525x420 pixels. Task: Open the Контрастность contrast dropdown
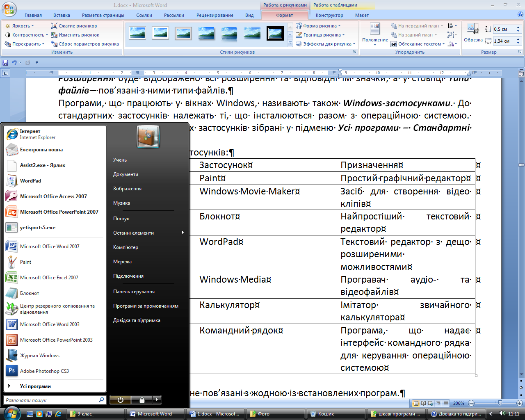[x=27, y=35]
